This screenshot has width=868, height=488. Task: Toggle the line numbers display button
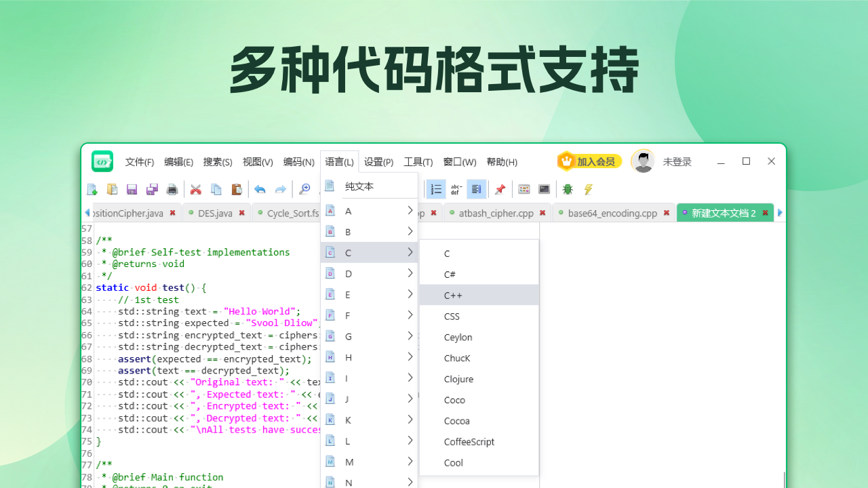pos(436,189)
